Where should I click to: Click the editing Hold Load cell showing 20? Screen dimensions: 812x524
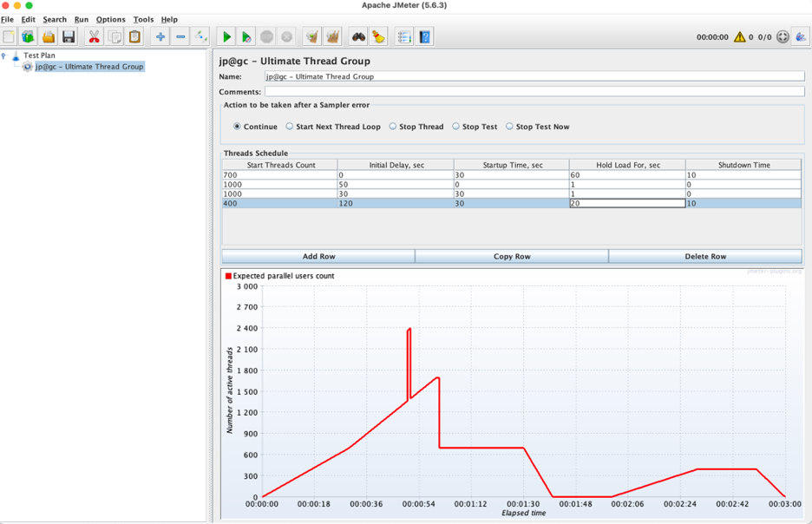(627, 204)
